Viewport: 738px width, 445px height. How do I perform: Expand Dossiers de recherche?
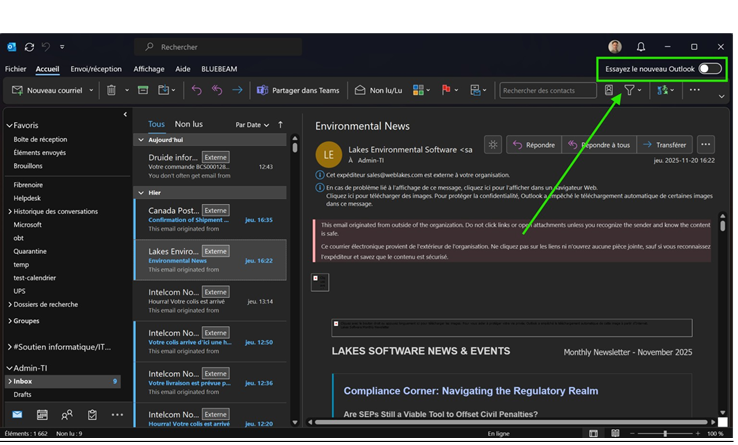[x=10, y=305]
